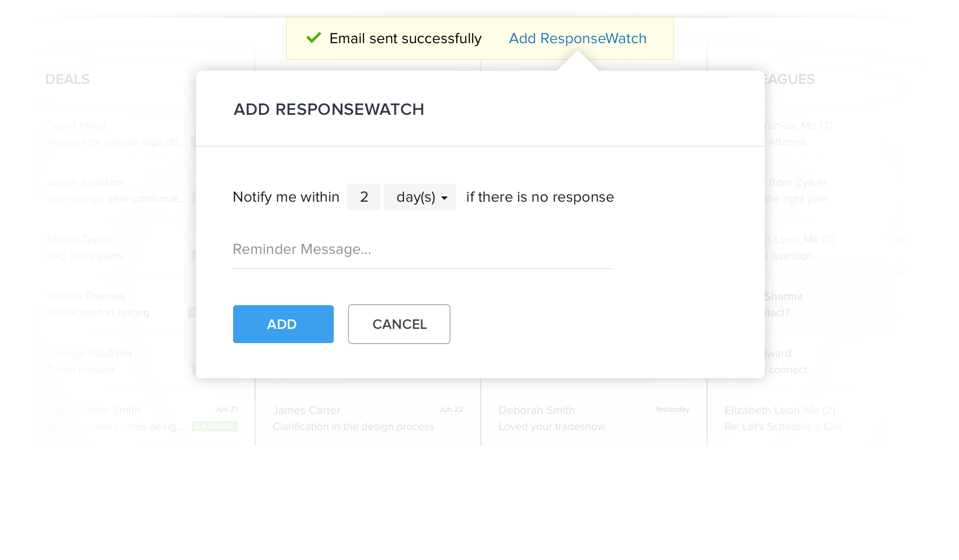Click the green checkmark success icon
The image size is (959, 560).
coord(314,38)
